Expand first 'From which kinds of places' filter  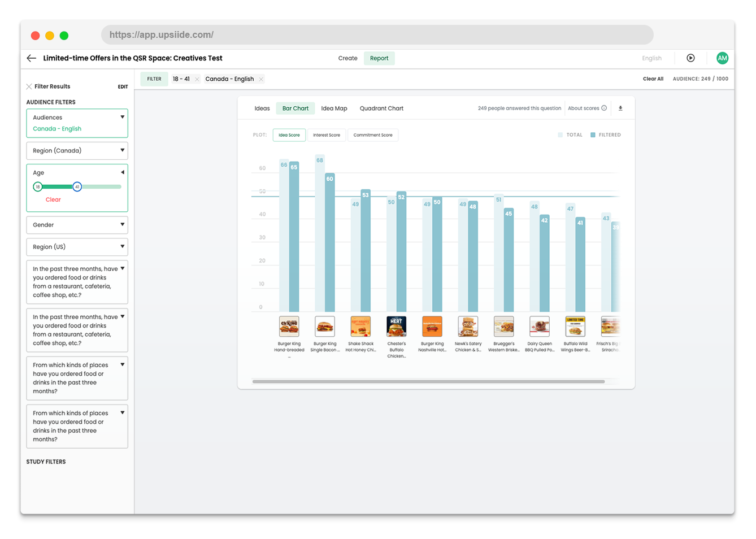coord(122,364)
